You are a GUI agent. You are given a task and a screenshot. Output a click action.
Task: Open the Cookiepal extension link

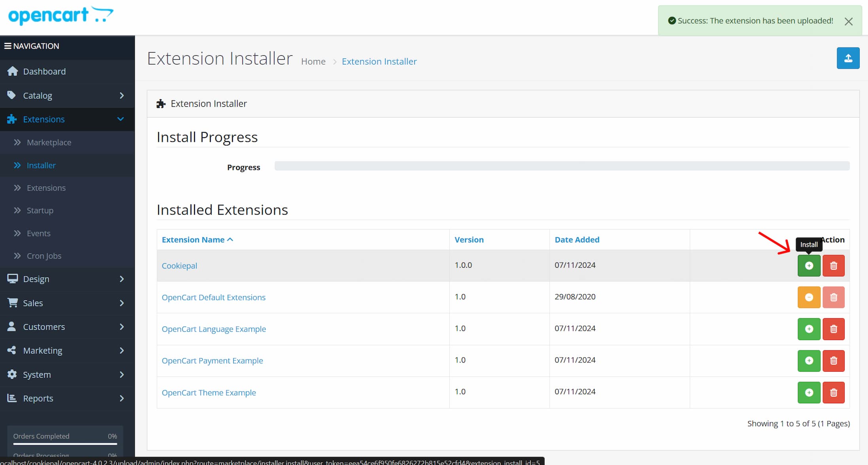click(179, 265)
